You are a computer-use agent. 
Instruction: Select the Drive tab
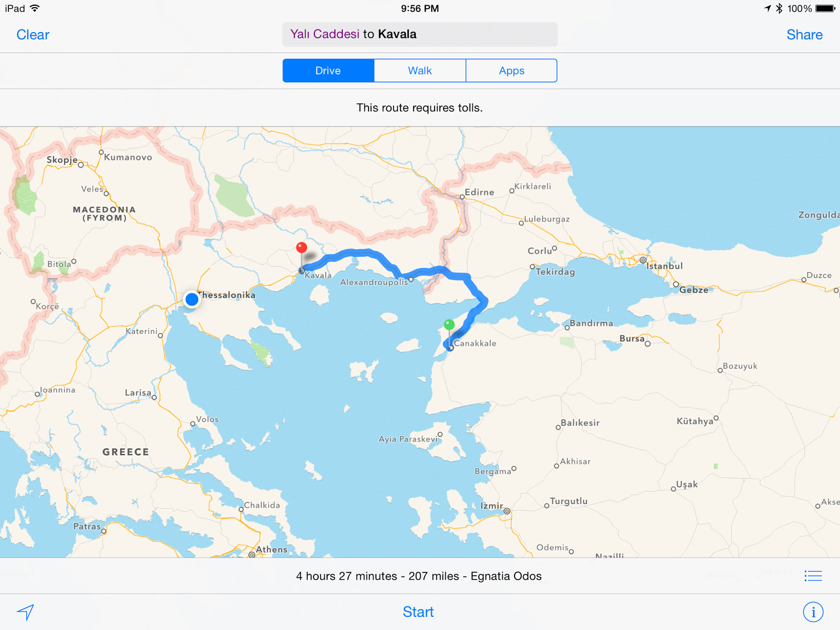[x=328, y=70]
